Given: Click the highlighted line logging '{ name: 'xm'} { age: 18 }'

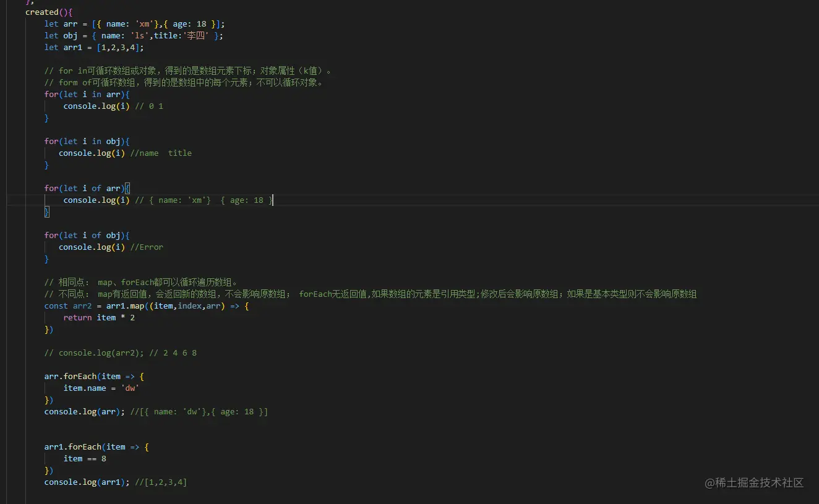Looking at the screenshot, I should 168,200.
